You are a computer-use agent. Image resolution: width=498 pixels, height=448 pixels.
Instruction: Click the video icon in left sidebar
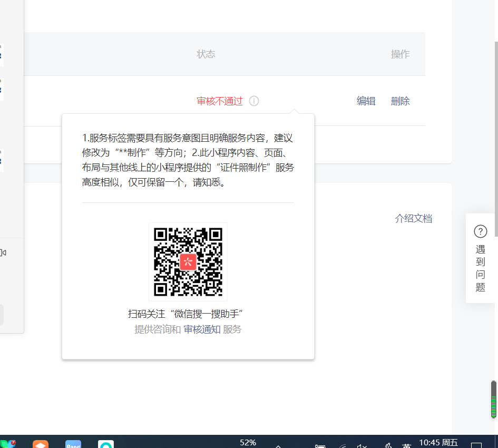coord(3,252)
